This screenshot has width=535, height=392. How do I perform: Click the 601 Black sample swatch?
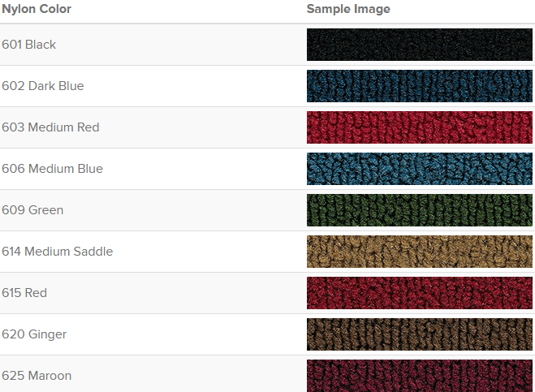pyautogui.click(x=420, y=45)
